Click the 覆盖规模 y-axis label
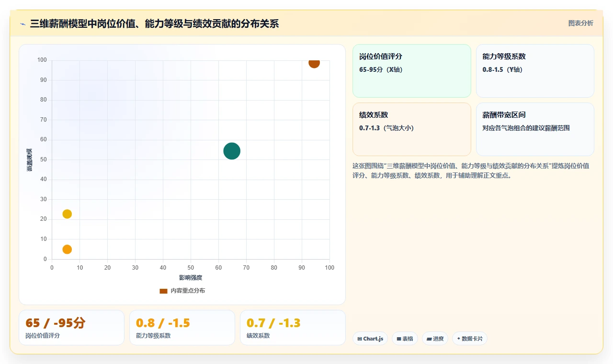The image size is (613, 364). pyautogui.click(x=30, y=160)
